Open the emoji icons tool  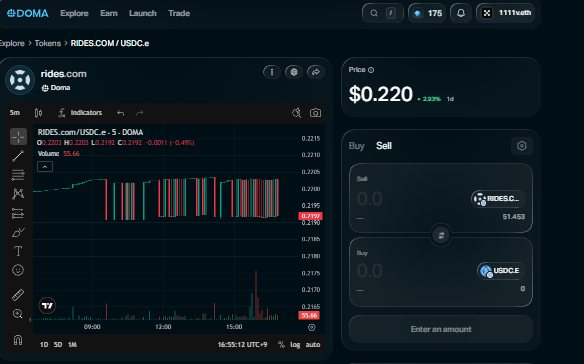point(18,270)
